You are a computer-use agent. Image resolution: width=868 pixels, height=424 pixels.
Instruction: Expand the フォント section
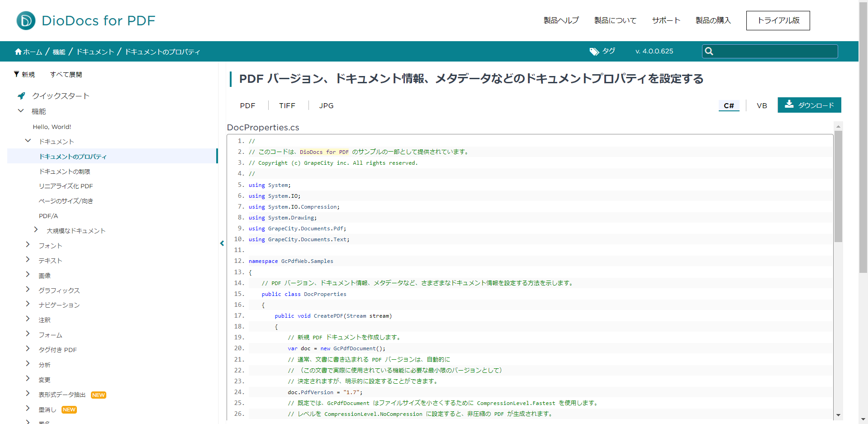[x=28, y=244]
